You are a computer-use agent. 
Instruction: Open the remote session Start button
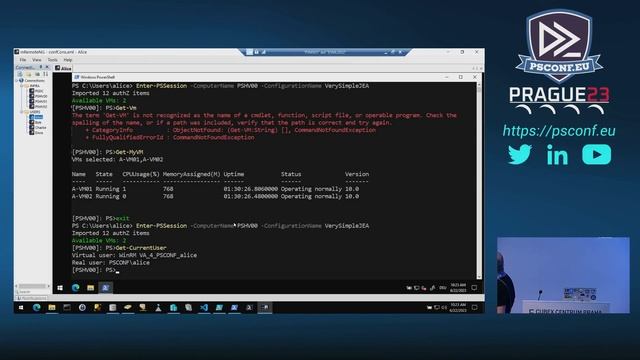point(60,288)
